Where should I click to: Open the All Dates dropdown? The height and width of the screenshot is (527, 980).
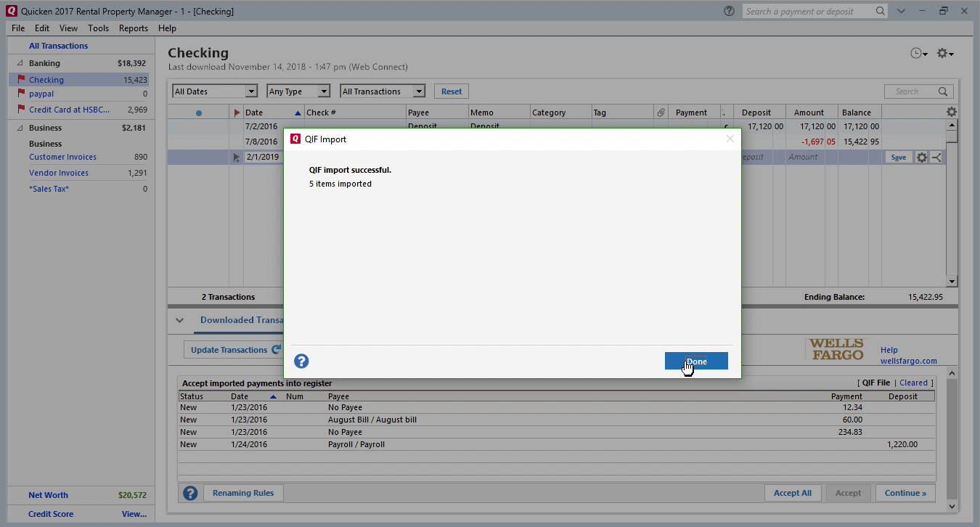pos(215,91)
